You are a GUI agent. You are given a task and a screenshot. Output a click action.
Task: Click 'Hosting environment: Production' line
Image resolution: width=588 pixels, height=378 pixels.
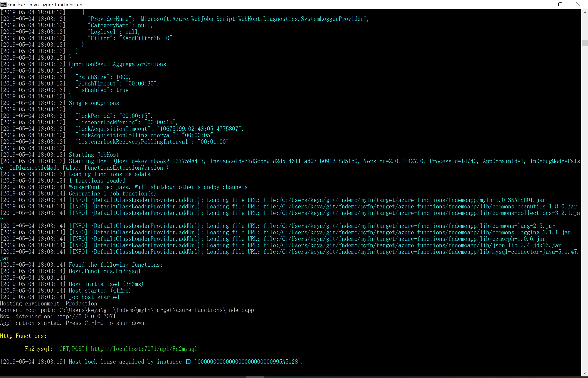[x=49, y=304]
